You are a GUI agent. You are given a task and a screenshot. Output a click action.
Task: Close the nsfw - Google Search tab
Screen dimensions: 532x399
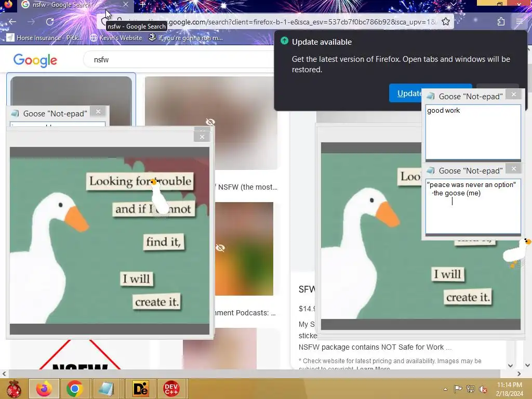tap(126, 4)
